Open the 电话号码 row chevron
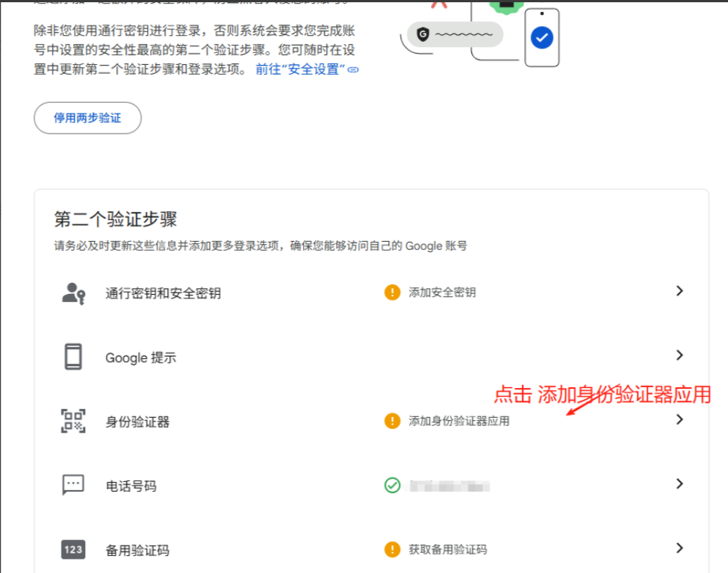The width and height of the screenshot is (728, 573). 679,484
